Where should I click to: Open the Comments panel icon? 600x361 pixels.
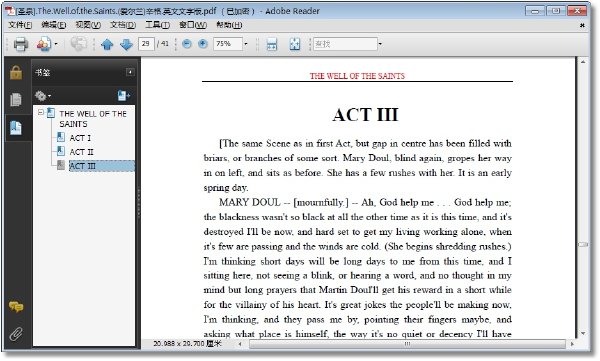(16, 306)
